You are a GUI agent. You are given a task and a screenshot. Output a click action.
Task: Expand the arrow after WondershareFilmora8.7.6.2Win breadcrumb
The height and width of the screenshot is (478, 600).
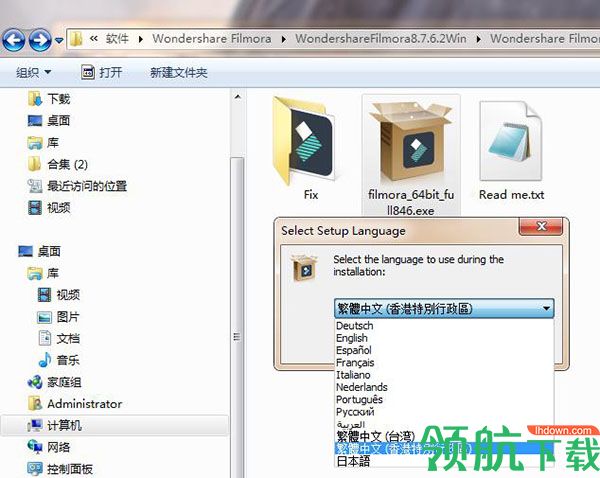coord(479,39)
